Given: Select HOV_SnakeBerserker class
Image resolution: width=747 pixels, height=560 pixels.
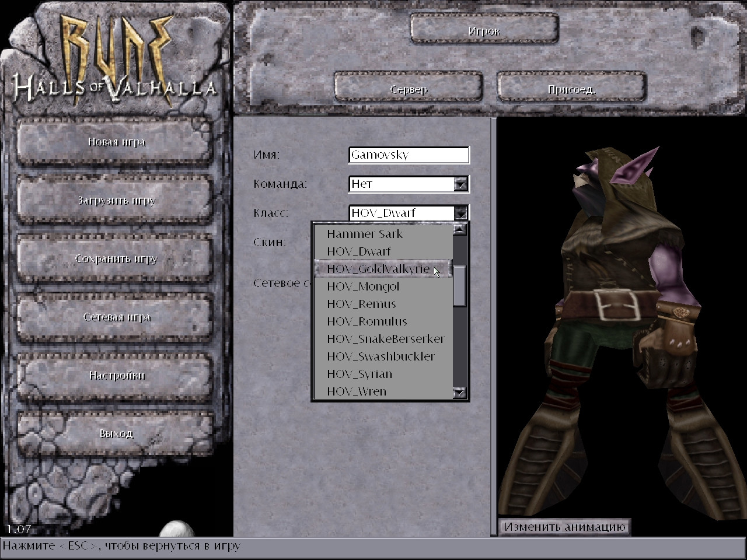Looking at the screenshot, I should click(x=383, y=339).
